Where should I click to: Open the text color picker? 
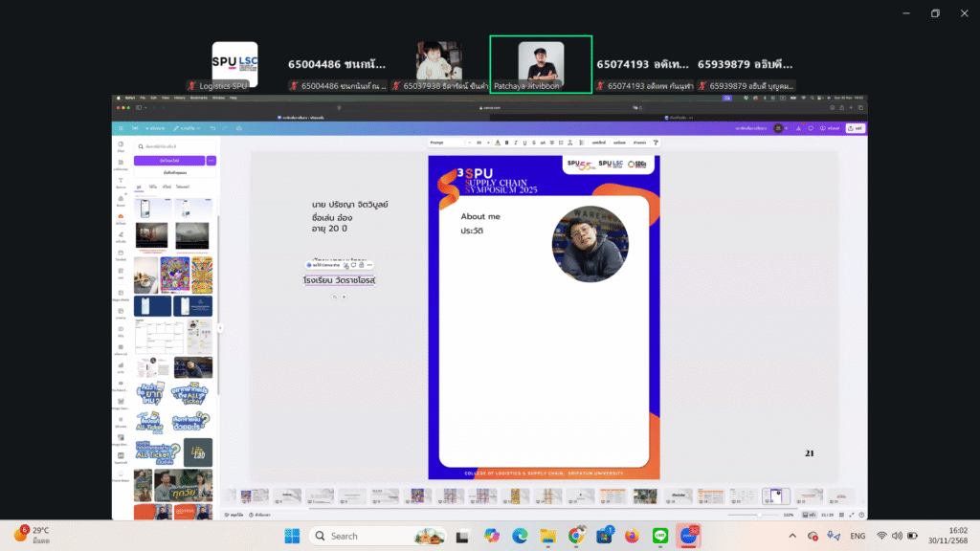497,143
